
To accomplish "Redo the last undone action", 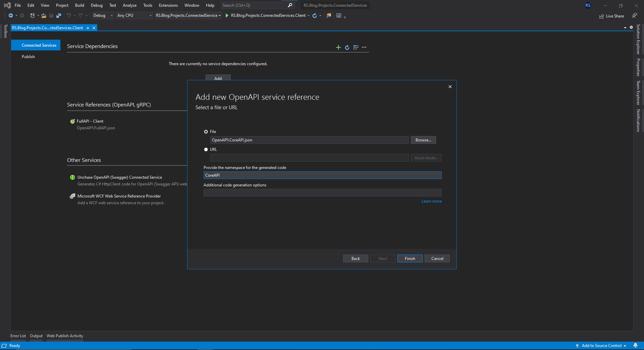I will (80, 15).
